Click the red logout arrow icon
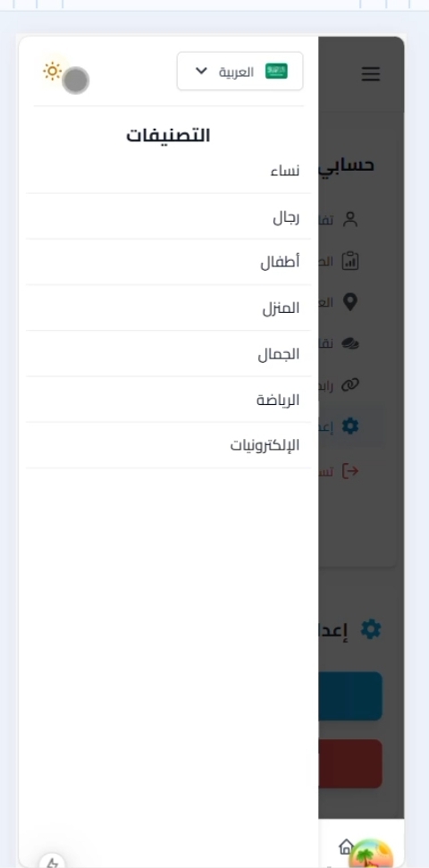The width and height of the screenshot is (429, 868). (x=351, y=471)
